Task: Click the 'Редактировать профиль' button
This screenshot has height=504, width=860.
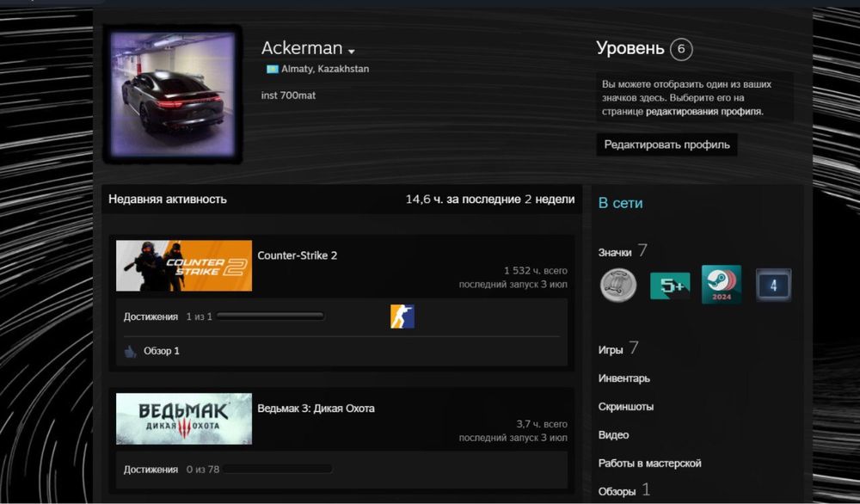Action: click(666, 144)
